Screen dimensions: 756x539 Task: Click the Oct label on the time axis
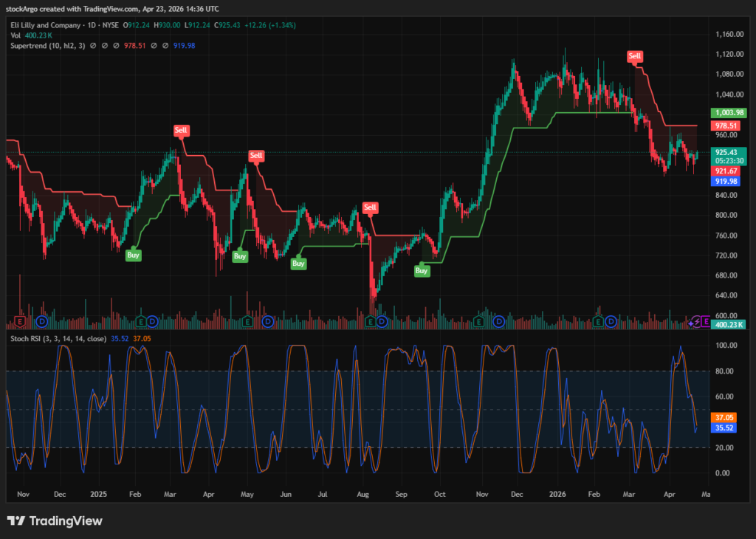(x=439, y=494)
